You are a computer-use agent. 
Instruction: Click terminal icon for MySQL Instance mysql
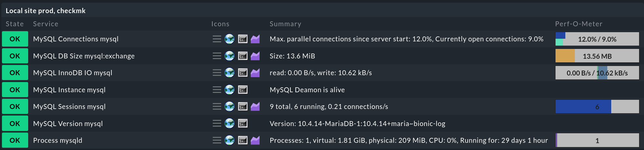(243, 90)
